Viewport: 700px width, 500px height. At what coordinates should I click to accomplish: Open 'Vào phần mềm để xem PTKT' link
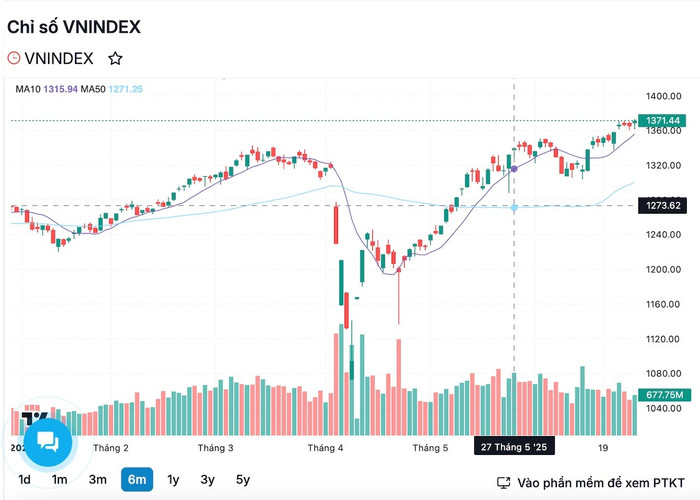tap(600, 483)
